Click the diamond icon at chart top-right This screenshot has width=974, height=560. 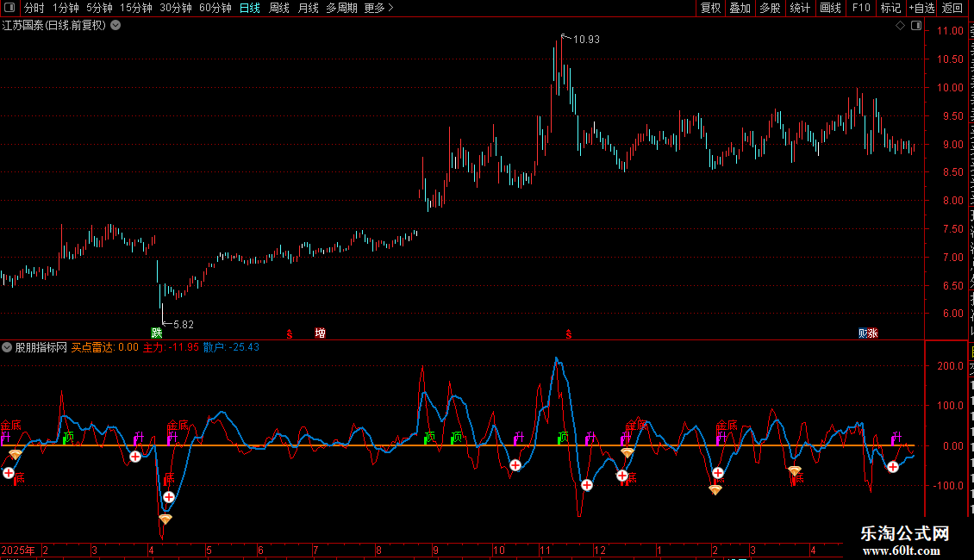tap(900, 26)
